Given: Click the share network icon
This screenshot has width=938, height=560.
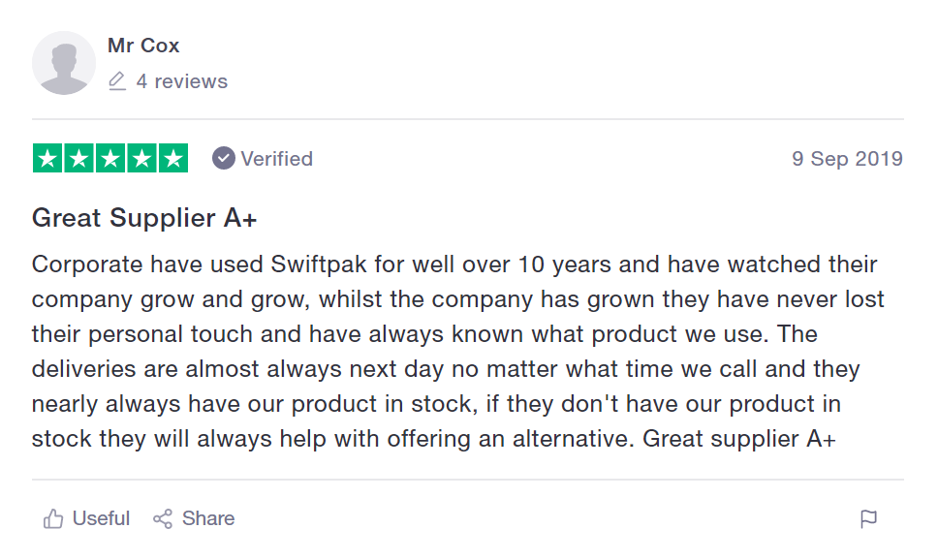Looking at the screenshot, I should click(163, 519).
